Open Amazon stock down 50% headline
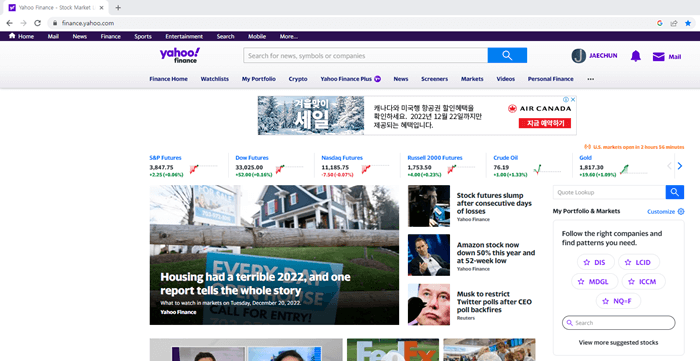 coord(496,253)
